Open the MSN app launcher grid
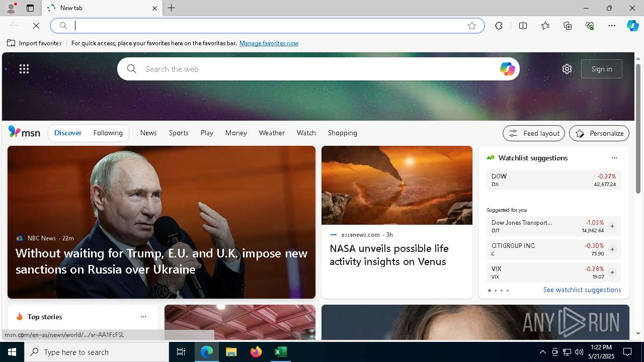 point(24,69)
